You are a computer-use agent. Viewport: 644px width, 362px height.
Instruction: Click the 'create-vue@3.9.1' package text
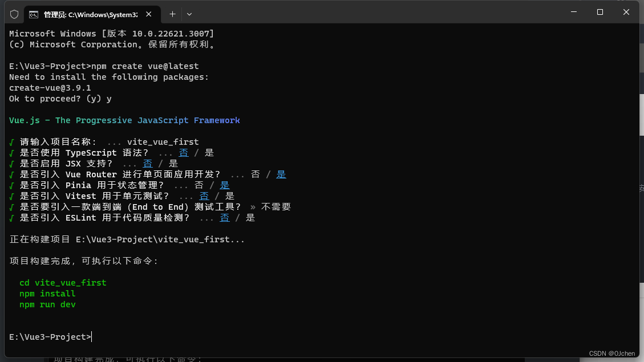point(50,88)
